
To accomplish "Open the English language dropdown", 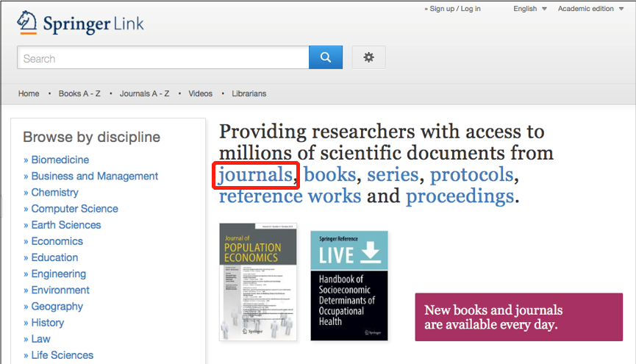I will pos(529,9).
